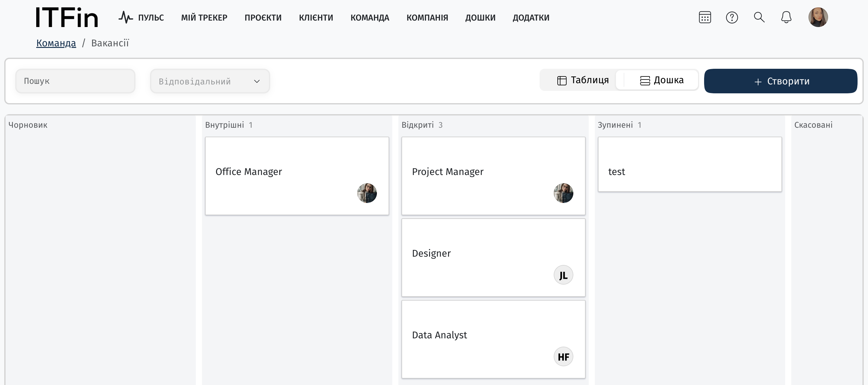This screenshot has width=868, height=385.
Task: Click the Вакансії breadcrumb text
Action: (x=110, y=43)
